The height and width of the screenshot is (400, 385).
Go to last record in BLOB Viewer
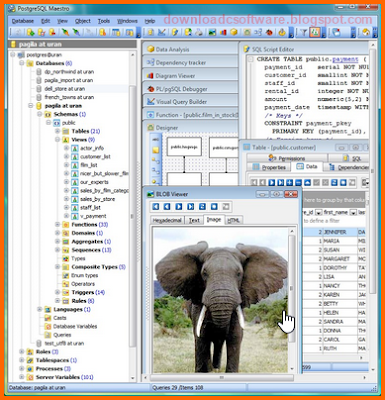[x=190, y=207]
